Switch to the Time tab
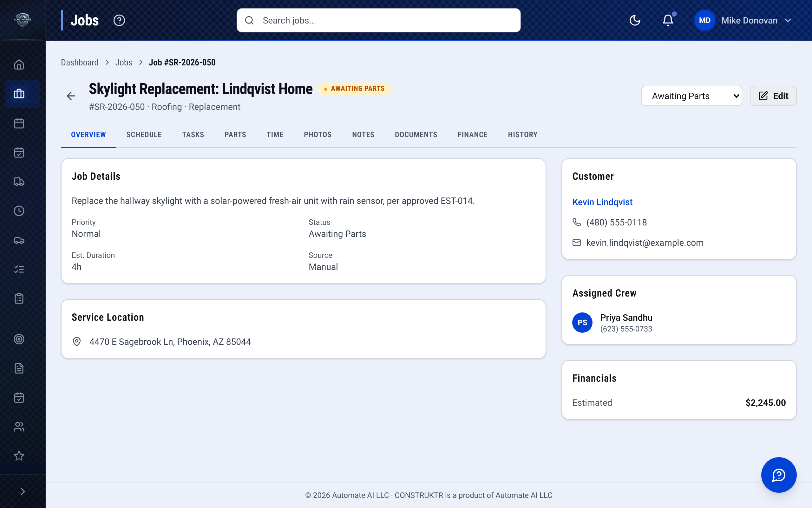This screenshot has height=508, width=812. point(275,135)
